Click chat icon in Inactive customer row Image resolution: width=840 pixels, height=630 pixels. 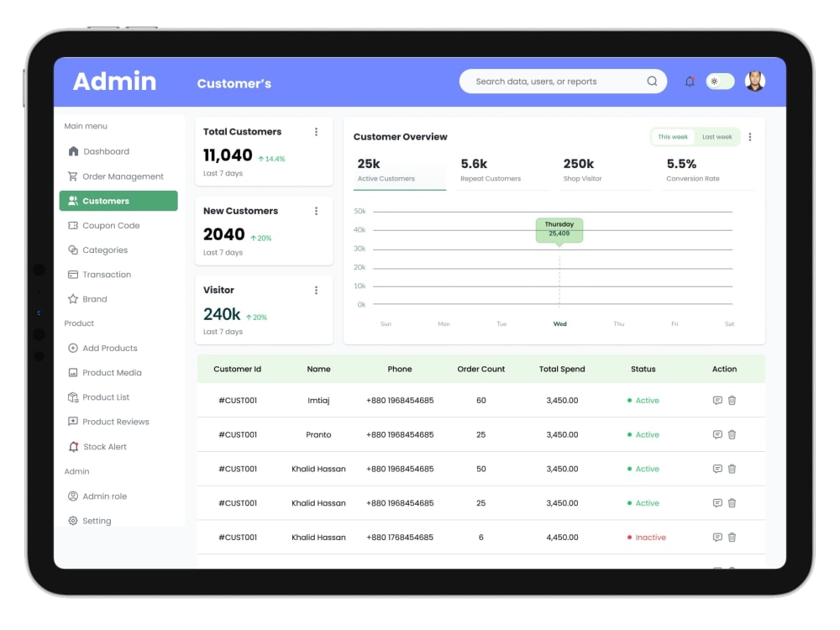(717, 538)
